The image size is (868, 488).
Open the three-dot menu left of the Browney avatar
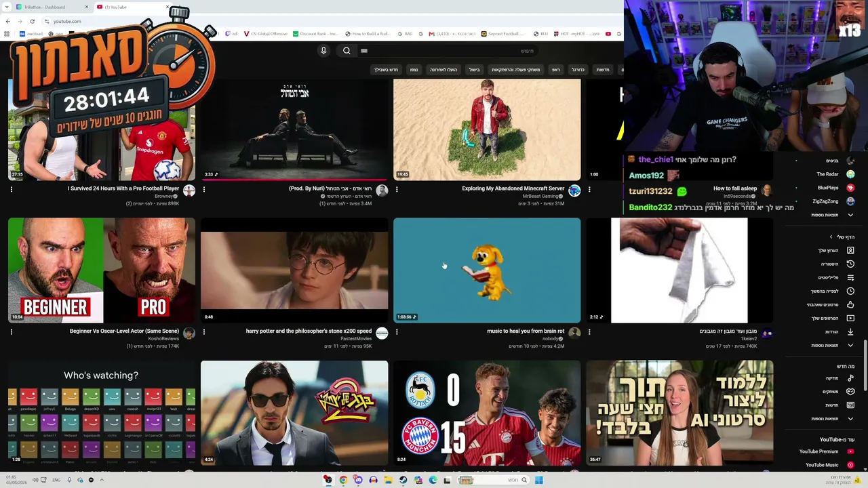tap(12, 190)
